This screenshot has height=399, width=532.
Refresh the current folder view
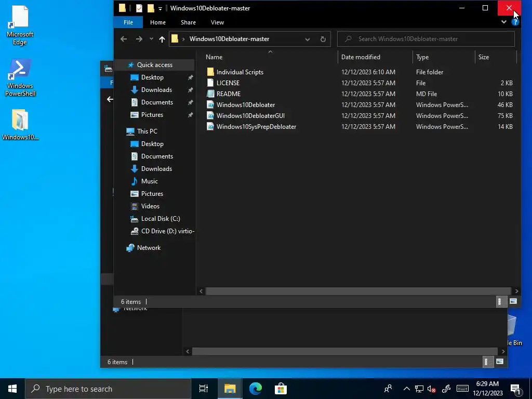coord(323,39)
